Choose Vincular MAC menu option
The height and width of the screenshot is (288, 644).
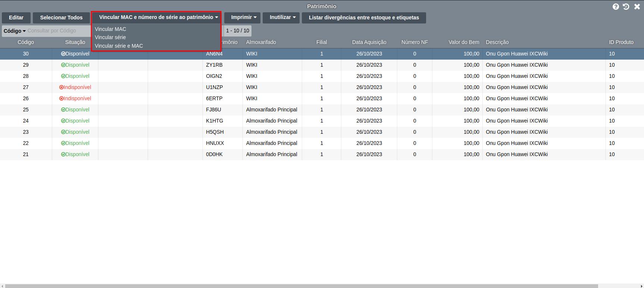(110, 29)
